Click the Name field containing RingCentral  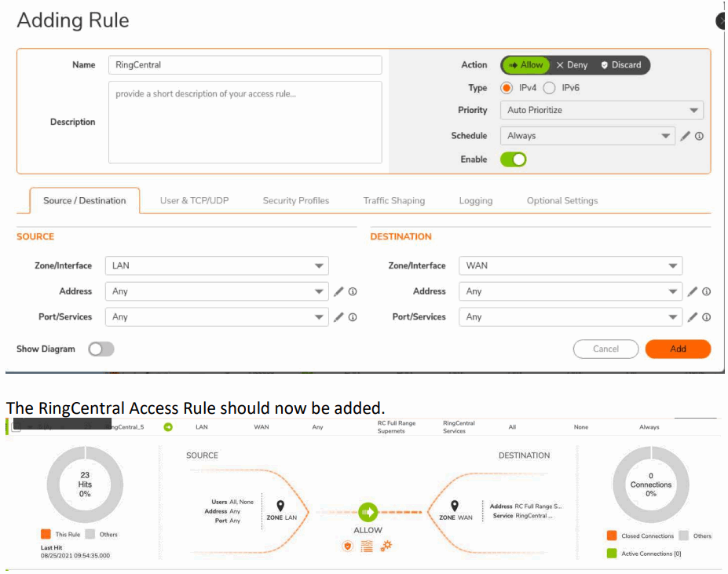pyautogui.click(x=245, y=65)
